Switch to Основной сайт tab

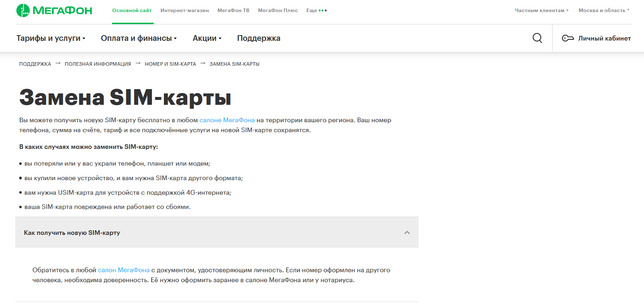[132, 10]
